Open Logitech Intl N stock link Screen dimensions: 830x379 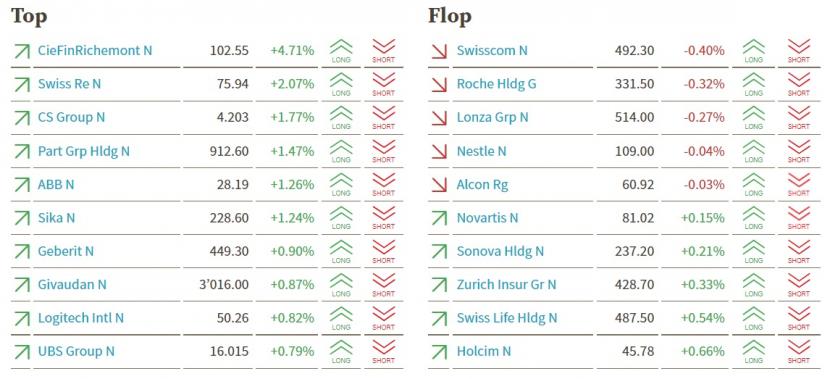pyautogui.click(x=80, y=318)
